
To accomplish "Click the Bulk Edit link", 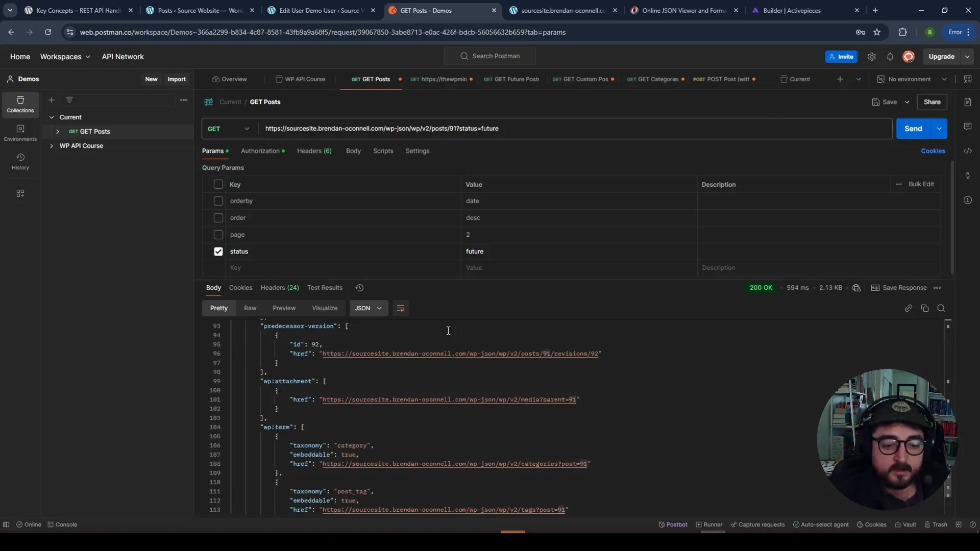I will pyautogui.click(x=921, y=184).
